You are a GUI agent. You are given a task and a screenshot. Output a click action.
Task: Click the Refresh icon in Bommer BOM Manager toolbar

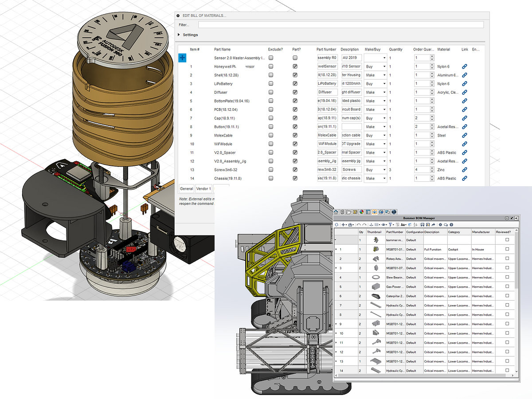click(337, 225)
